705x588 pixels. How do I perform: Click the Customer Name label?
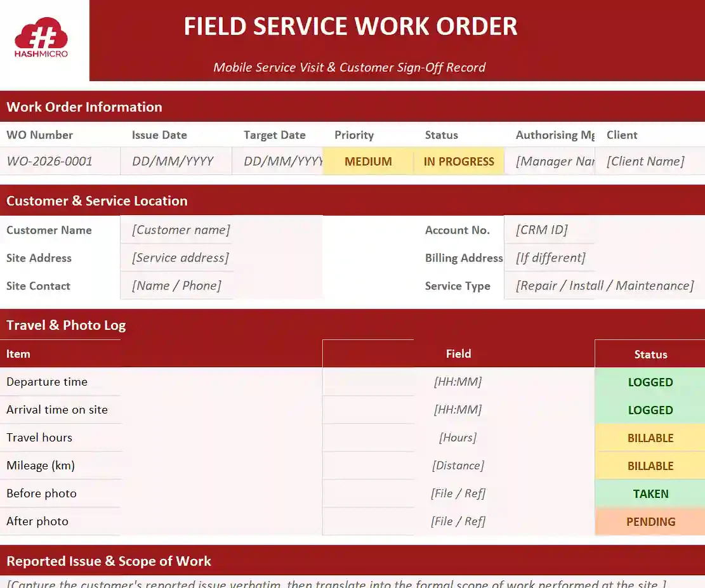[x=49, y=230]
